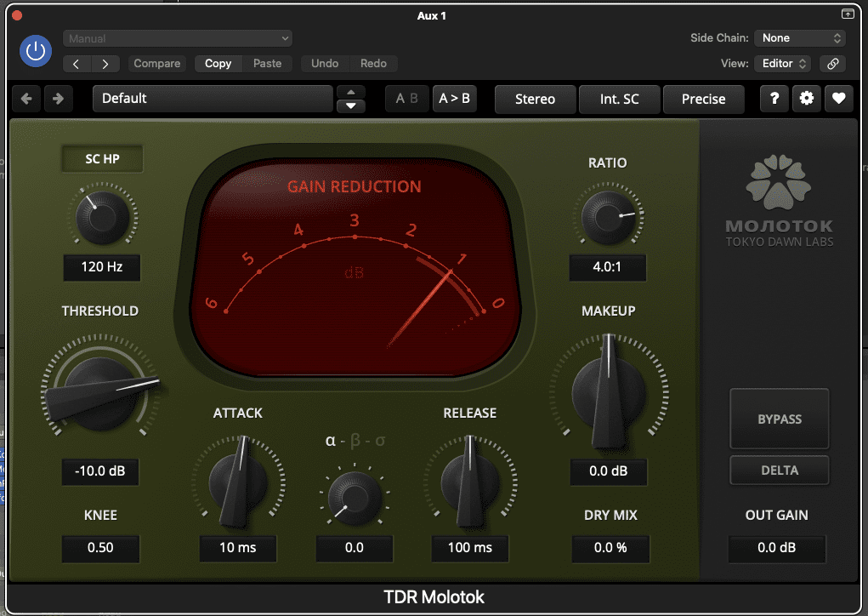
Task: Click the Threshold knob
Action: 100,393
